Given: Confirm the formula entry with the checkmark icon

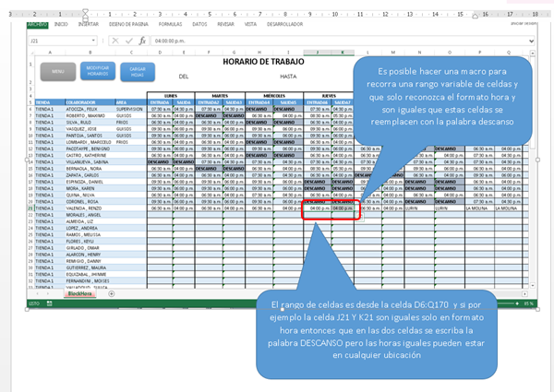Looking at the screenshot, I should point(129,41).
